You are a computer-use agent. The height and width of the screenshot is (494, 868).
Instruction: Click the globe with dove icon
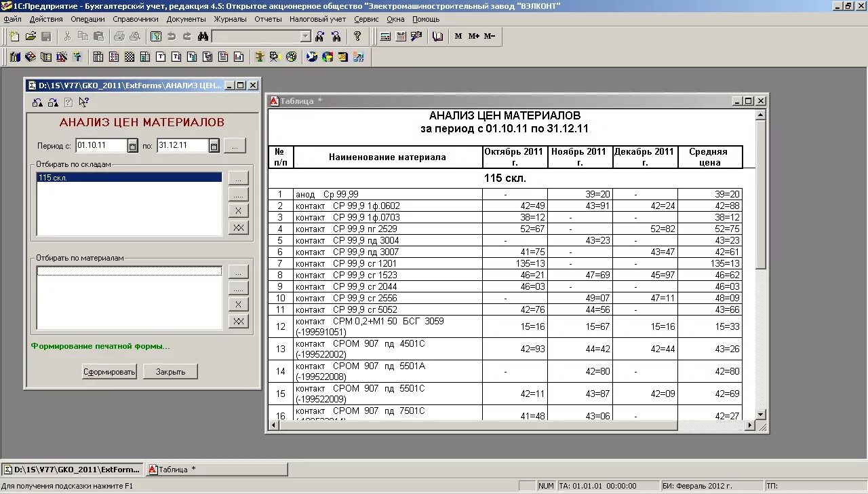pos(312,56)
